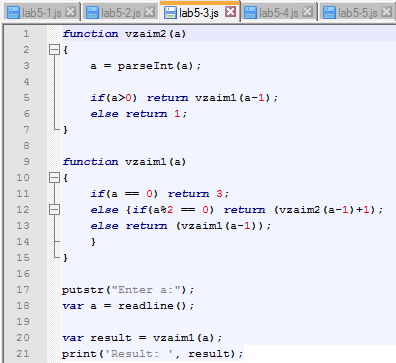Click the 'function vzaim2(a)' declaration text
Screen dimensions: 396x363
(x=124, y=34)
